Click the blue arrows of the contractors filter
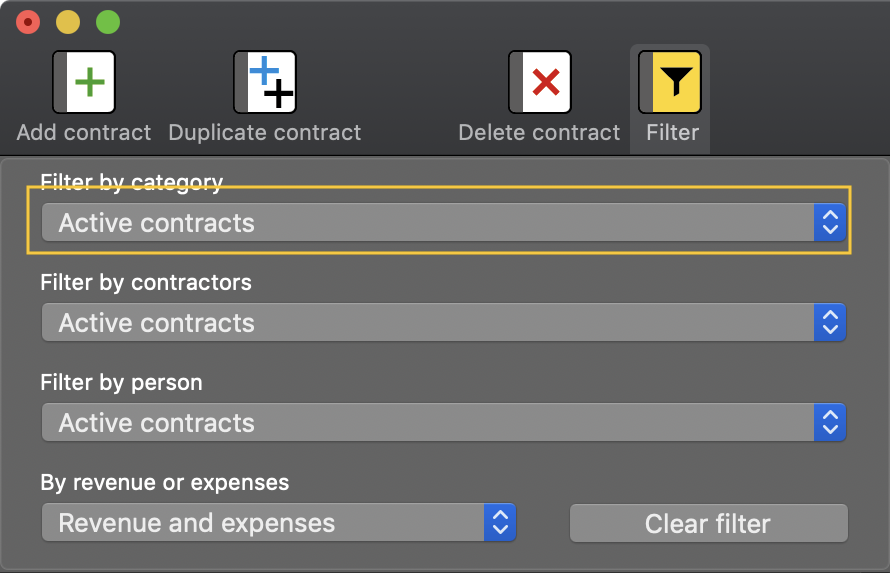 (x=830, y=322)
